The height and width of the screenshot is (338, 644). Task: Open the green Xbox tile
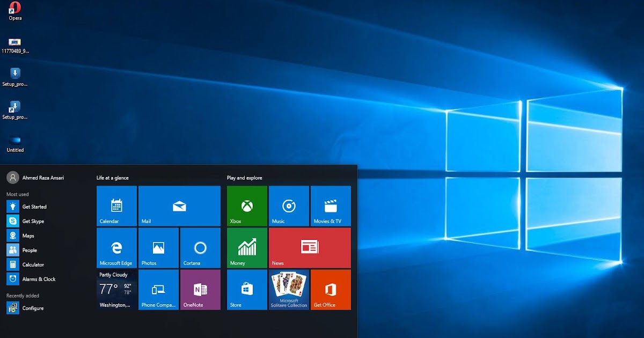(247, 206)
